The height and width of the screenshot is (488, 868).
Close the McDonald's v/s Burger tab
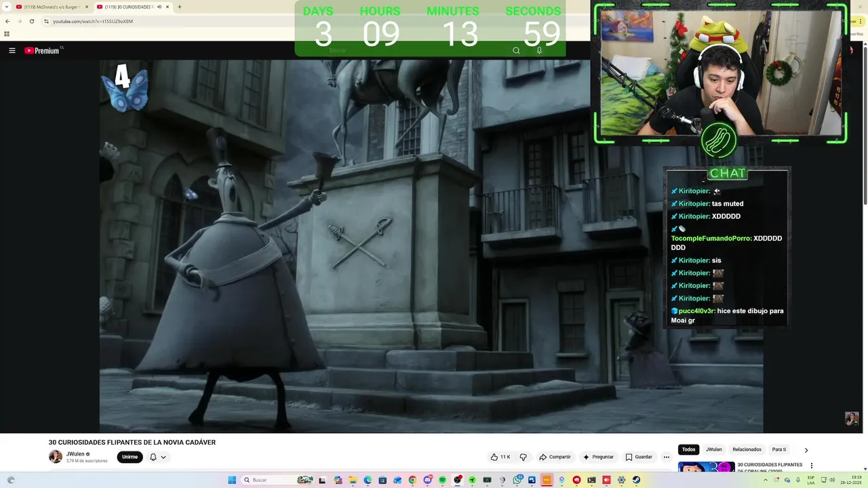(87, 7)
